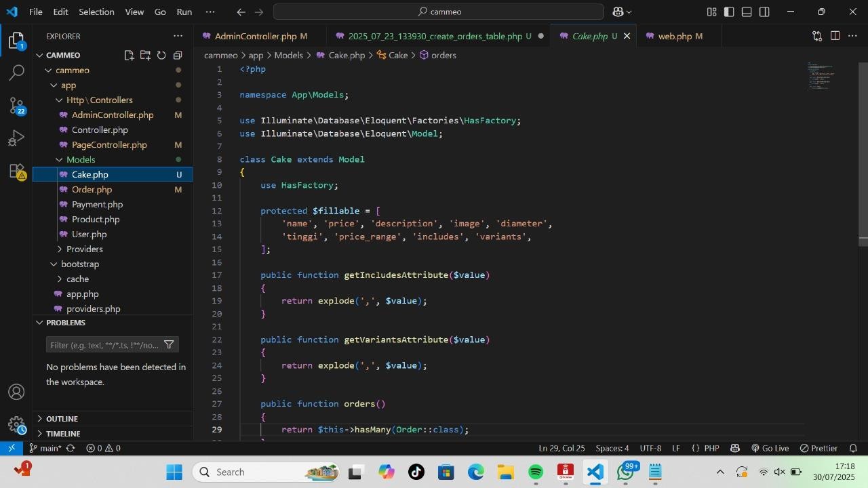The width and height of the screenshot is (868, 488).
Task: Open the Source Control view
Action: [x=16, y=105]
